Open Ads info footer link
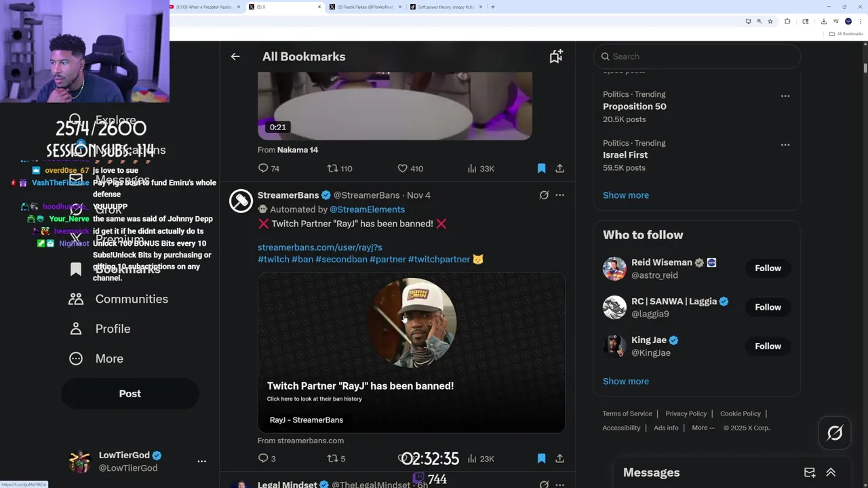The width and height of the screenshot is (868, 488). point(666,428)
